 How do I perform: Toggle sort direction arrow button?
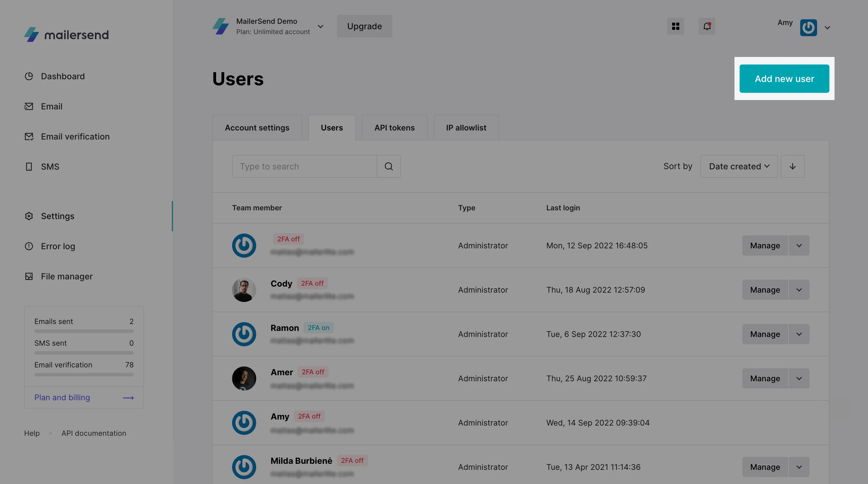pos(793,166)
